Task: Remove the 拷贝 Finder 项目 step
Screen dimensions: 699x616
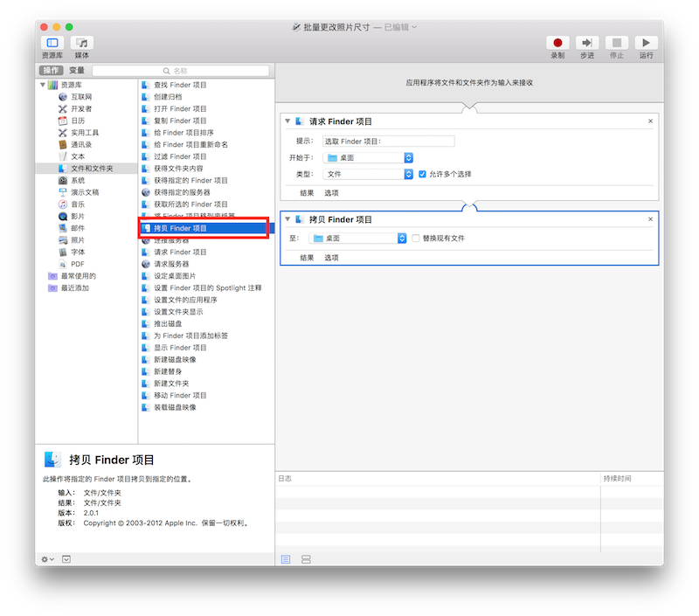Action: tap(650, 218)
